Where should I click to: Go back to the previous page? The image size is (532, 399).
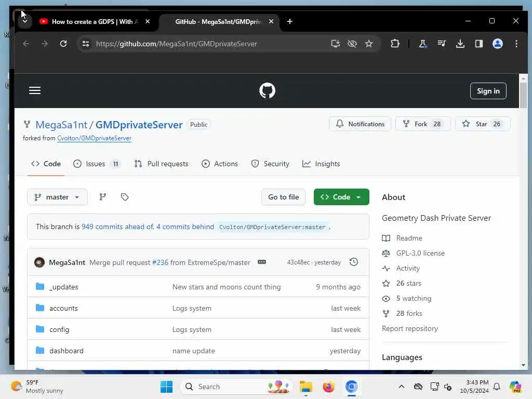tap(26, 44)
